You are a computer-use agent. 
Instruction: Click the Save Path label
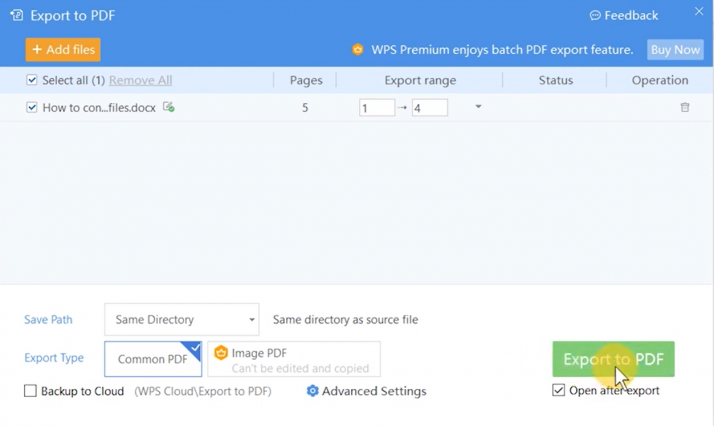48,320
